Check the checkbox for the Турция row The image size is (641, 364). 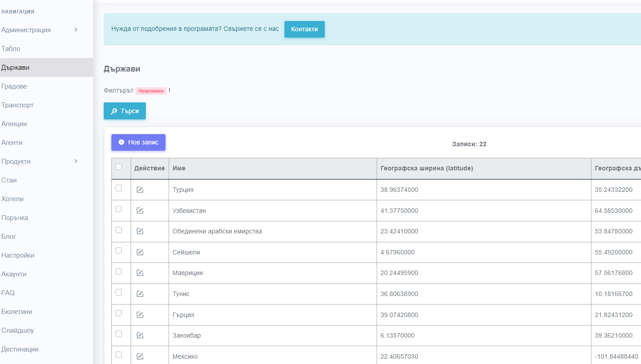tap(119, 188)
